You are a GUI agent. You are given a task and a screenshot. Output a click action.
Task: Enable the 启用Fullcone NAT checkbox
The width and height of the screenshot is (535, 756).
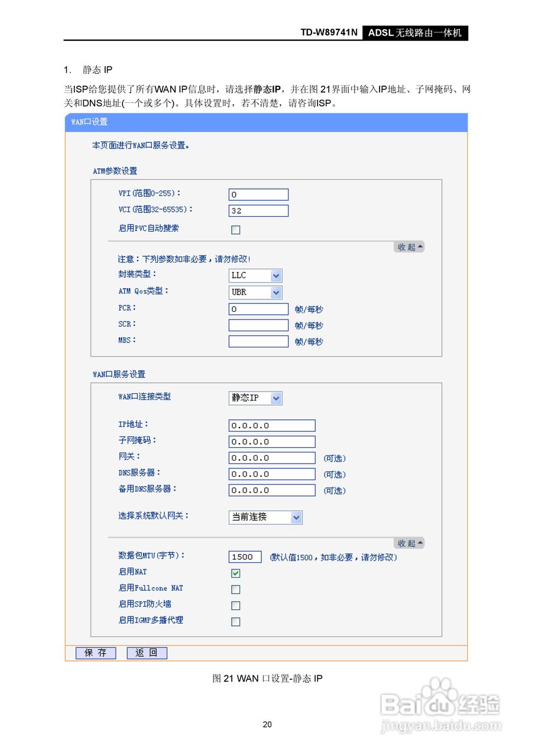[x=235, y=589]
